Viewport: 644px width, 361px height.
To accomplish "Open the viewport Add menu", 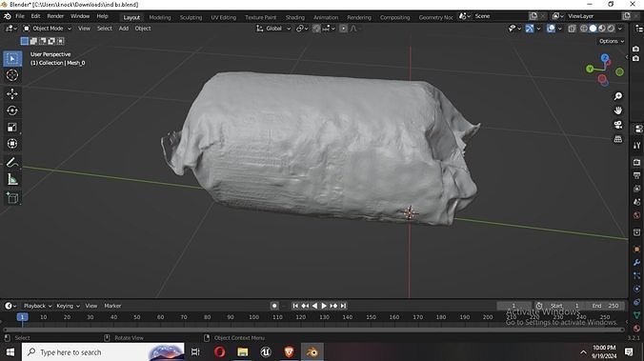I will (x=124, y=29).
